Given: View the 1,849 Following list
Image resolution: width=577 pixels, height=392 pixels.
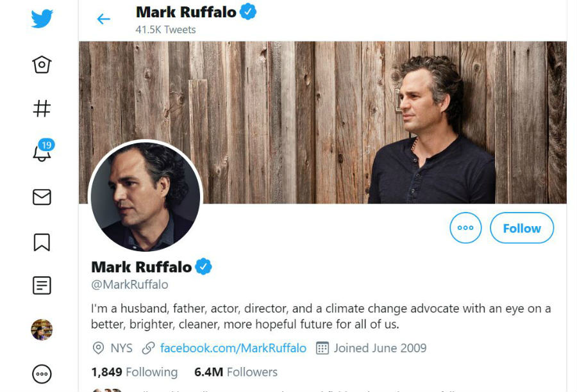Looking at the screenshot, I should tap(135, 372).
